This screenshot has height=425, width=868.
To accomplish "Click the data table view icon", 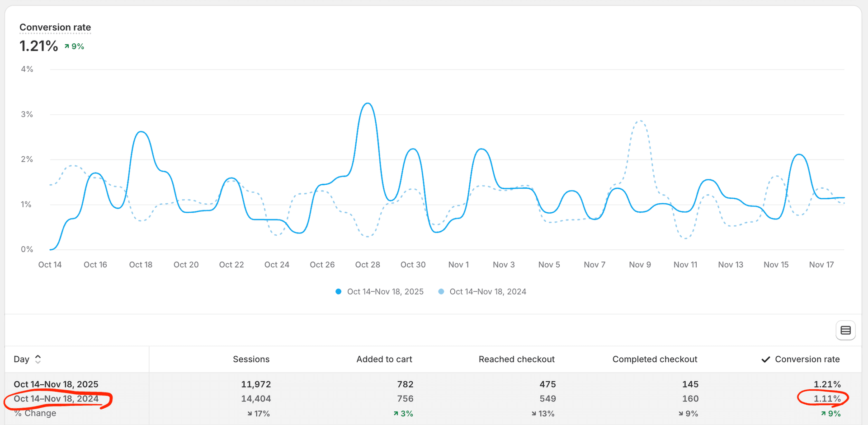I will click(x=845, y=330).
